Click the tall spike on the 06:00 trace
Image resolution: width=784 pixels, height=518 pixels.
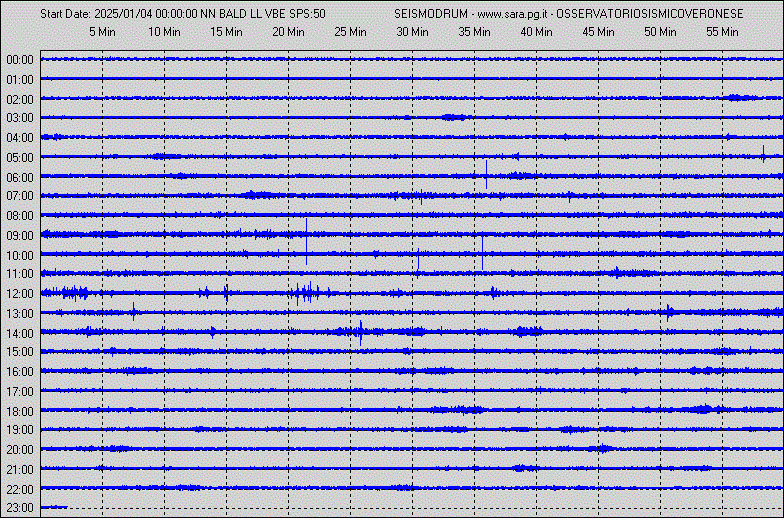click(486, 174)
